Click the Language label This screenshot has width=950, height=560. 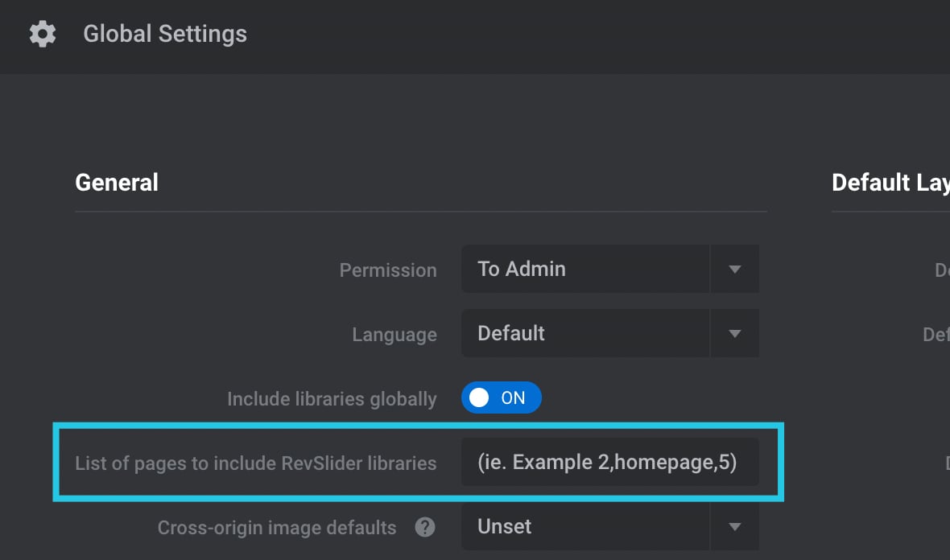pos(394,335)
